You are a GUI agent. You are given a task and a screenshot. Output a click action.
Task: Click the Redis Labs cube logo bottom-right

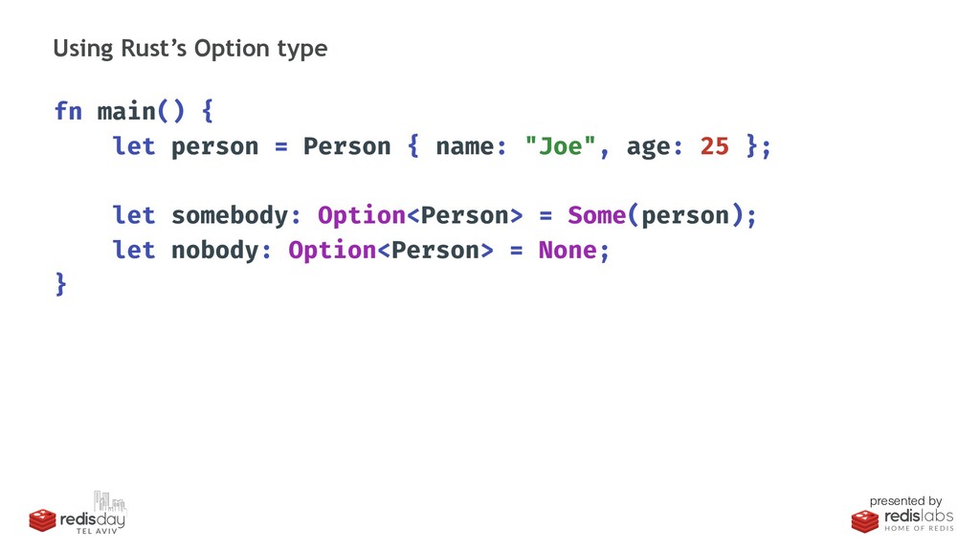pos(865,521)
